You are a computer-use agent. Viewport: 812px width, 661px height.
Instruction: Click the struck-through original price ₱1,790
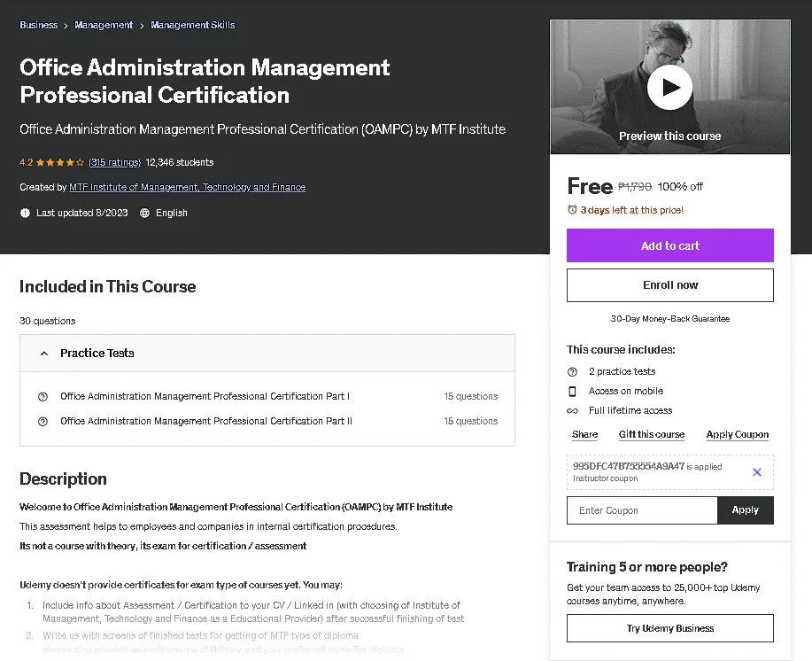[634, 186]
